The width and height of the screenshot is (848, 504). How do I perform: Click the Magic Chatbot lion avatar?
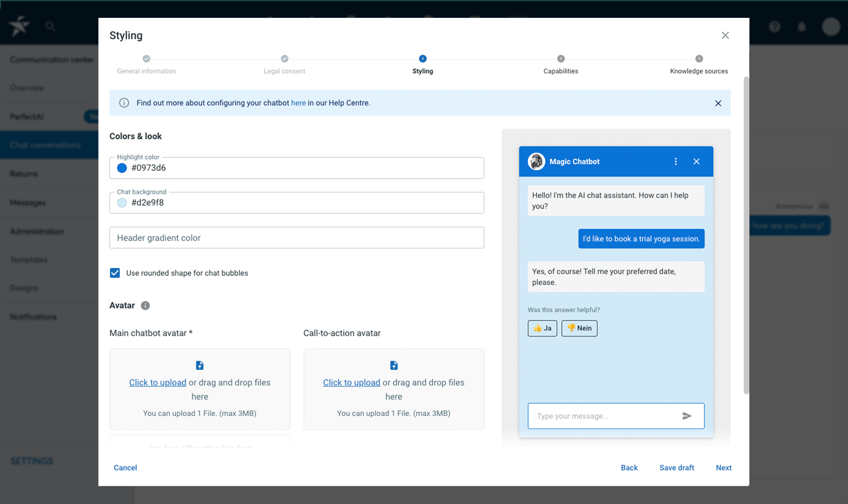(x=536, y=162)
